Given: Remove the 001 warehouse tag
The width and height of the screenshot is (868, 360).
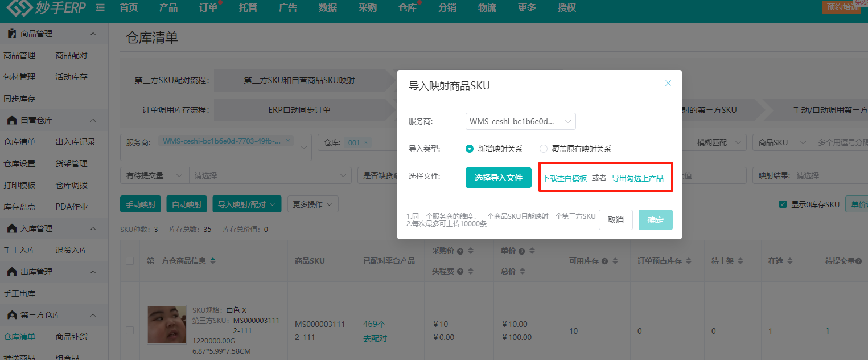Looking at the screenshot, I should pos(366,142).
